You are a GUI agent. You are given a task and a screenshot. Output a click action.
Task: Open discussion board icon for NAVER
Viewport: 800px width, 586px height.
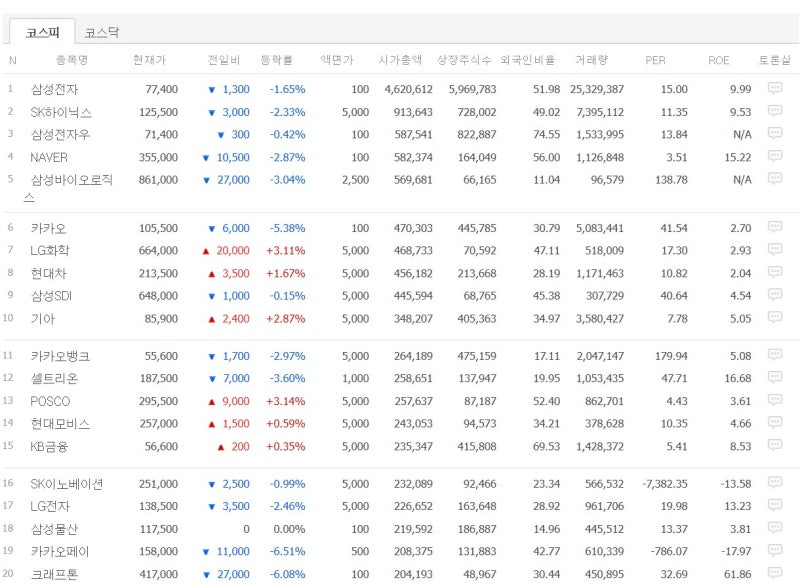774,156
